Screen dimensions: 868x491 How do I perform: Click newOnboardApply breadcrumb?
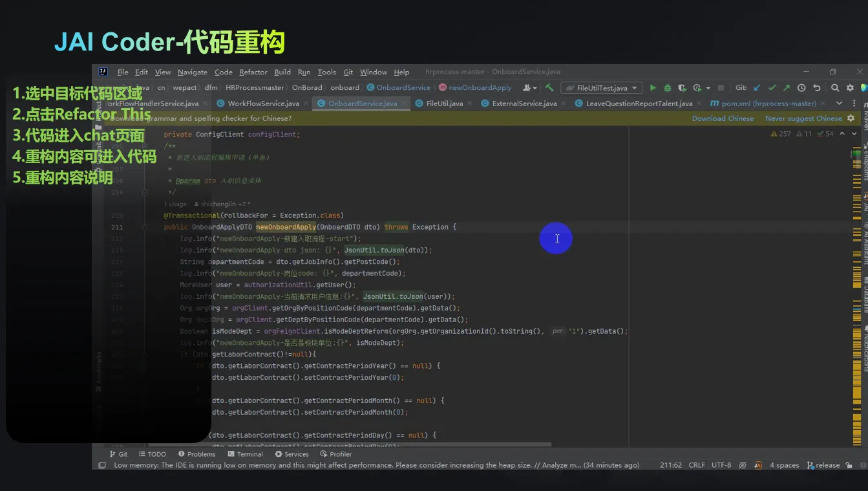[x=476, y=88]
